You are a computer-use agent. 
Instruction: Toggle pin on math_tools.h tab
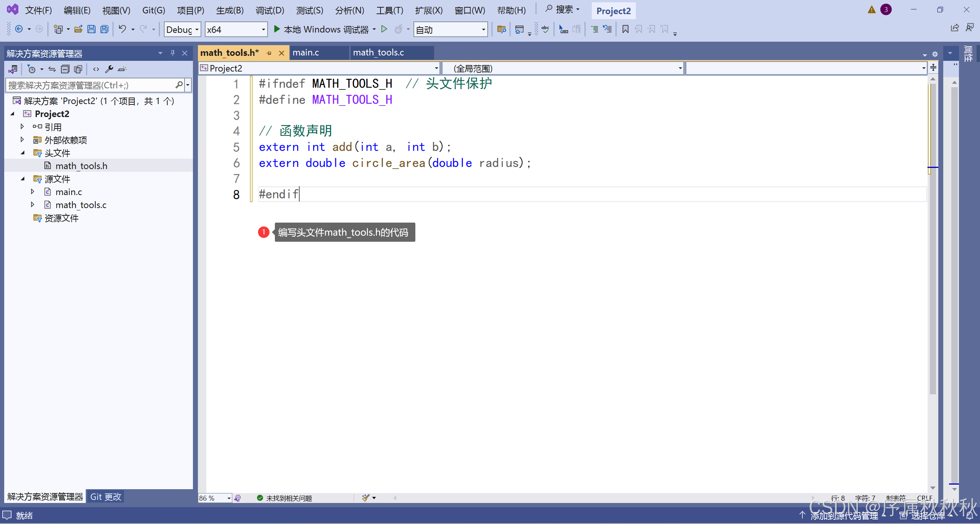click(269, 53)
